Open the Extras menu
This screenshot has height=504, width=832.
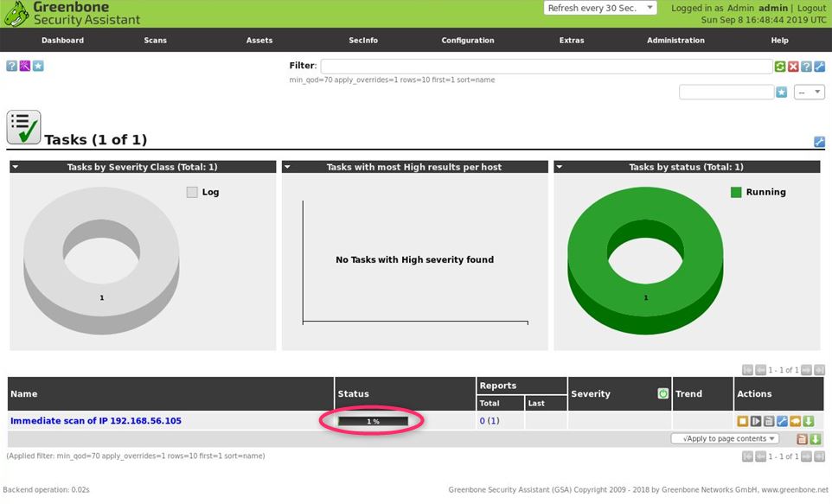(x=572, y=41)
